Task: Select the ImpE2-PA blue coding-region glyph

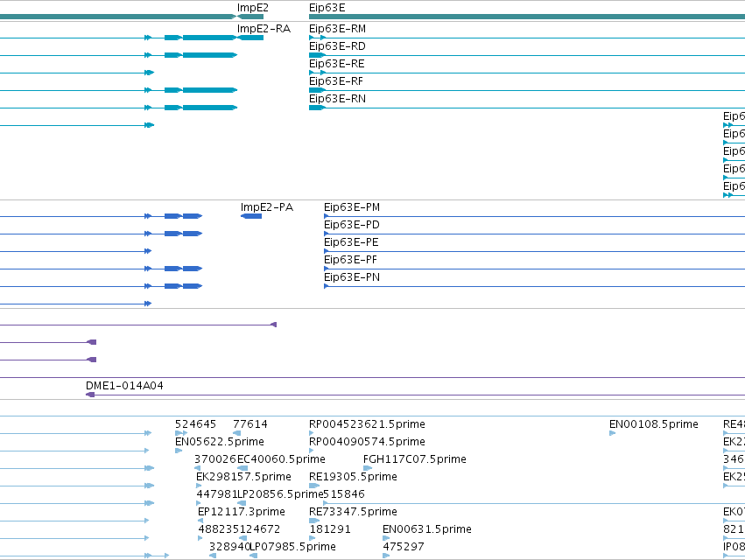Action: pyautogui.click(x=251, y=216)
